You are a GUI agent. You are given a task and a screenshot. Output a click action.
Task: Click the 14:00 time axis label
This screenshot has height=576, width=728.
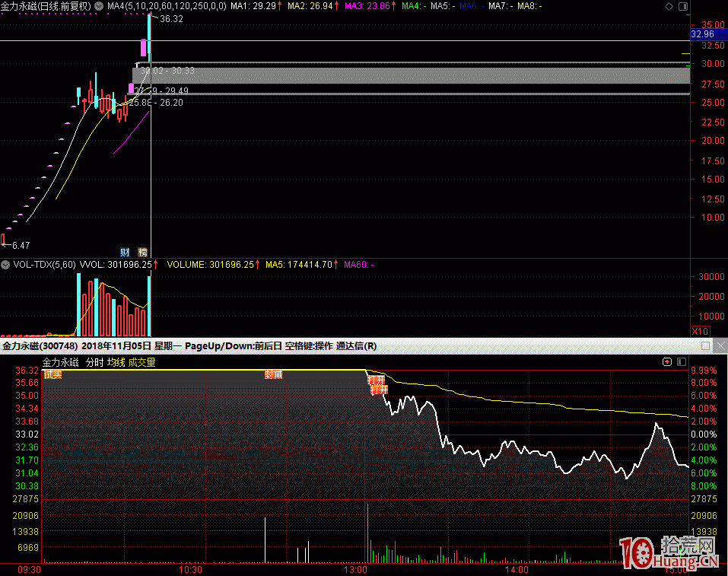(517, 569)
